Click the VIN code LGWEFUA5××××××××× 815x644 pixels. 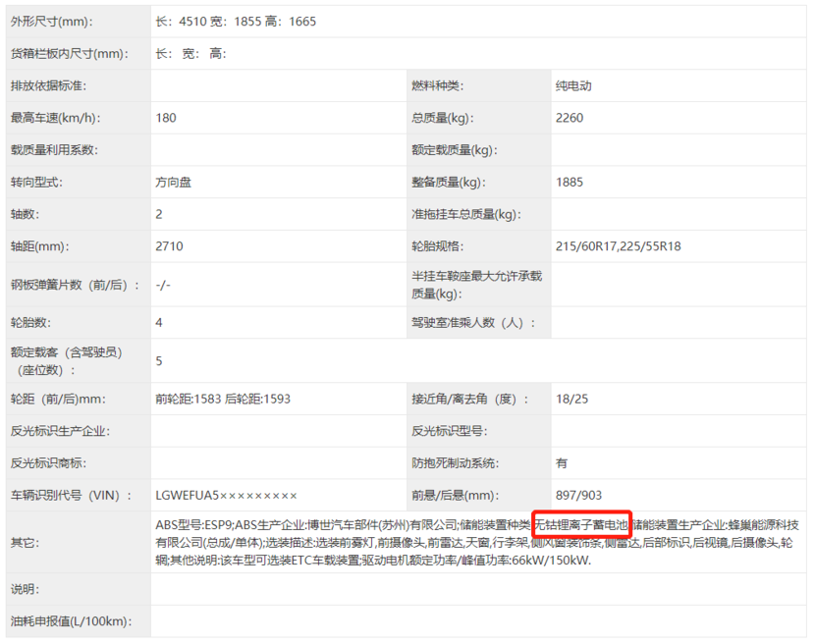[x=226, y=496]
